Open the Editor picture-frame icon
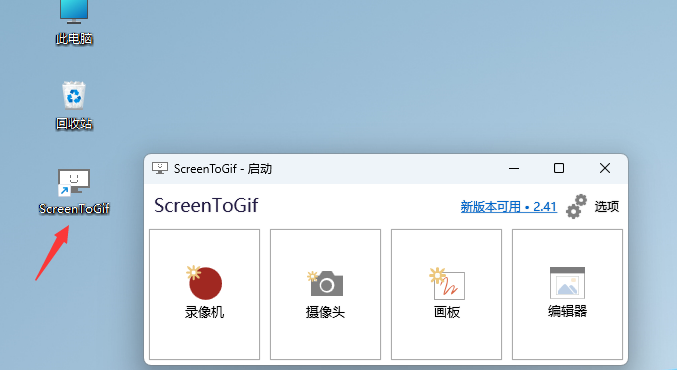Image resolution: width=677 pixels, height=370 pixels. coord(567,283)
